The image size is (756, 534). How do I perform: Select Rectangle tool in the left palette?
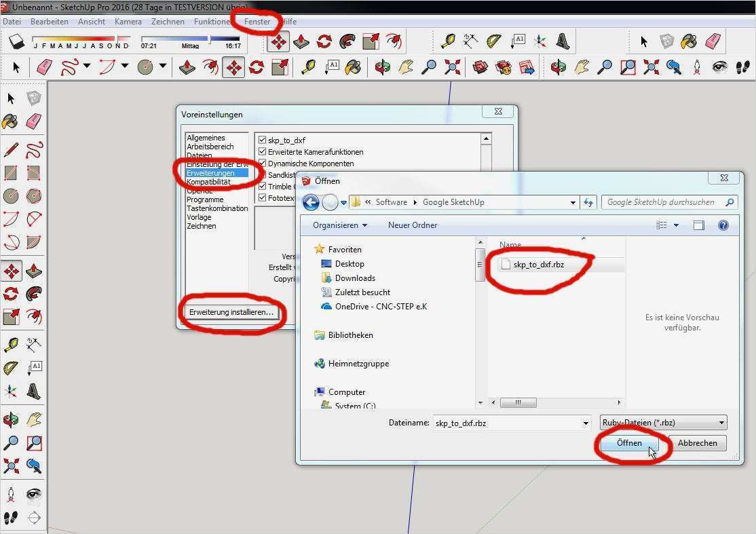point(11,172)
